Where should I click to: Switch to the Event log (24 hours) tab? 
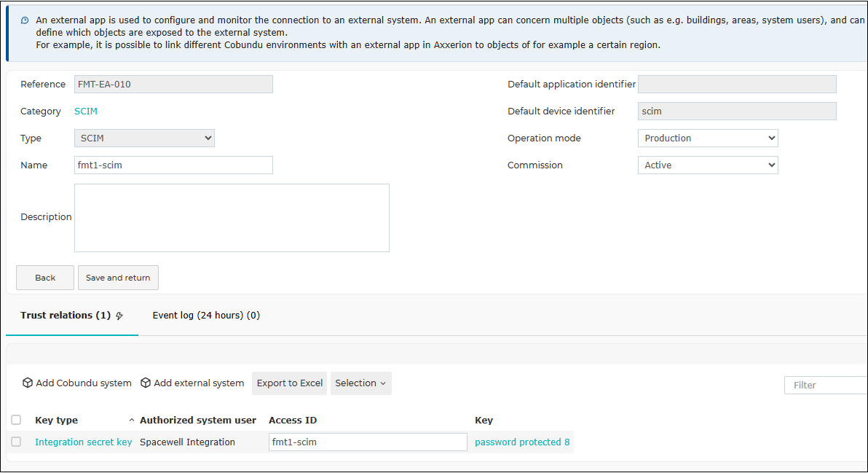[x=206, y=315]
